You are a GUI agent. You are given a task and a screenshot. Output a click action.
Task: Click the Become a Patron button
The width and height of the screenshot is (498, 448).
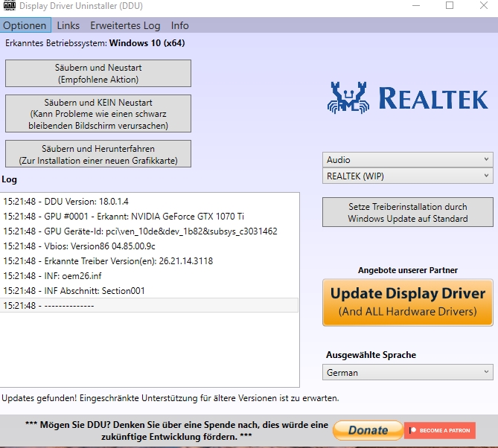(x=440, y=431)
